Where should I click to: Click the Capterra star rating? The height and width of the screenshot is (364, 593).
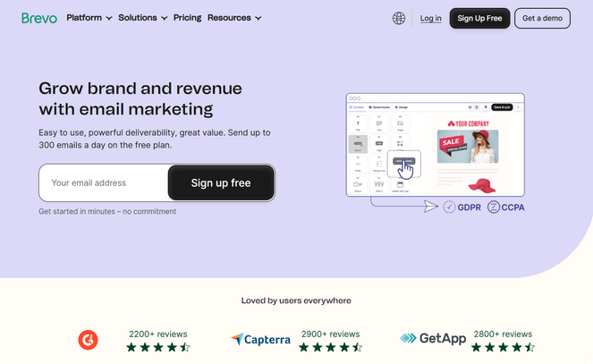(x=331, y=347)
